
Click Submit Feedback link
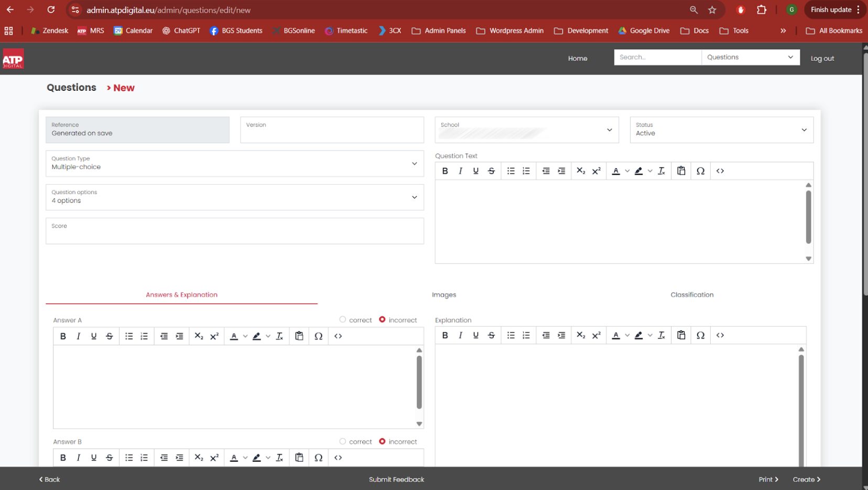pos(396,480)
